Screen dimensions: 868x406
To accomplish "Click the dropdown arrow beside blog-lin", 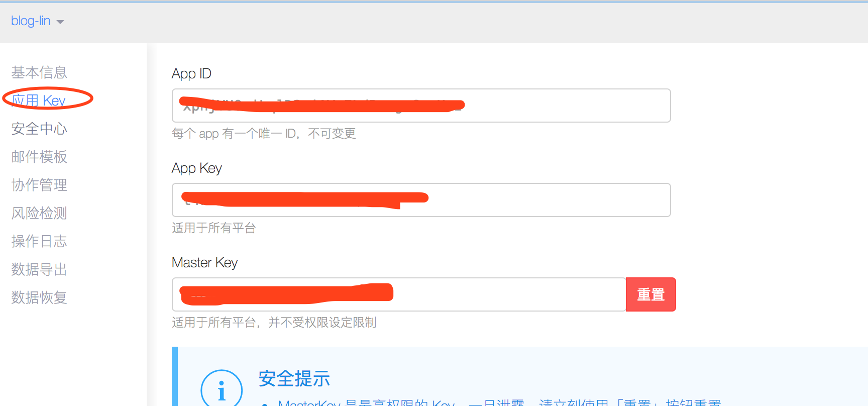I will tap(60, 22).
